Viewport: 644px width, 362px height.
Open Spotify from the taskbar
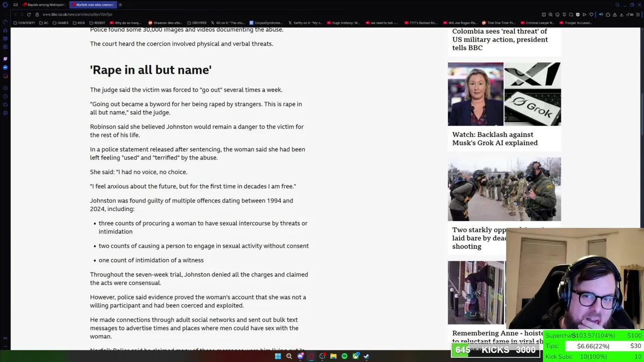coord(344,356)
